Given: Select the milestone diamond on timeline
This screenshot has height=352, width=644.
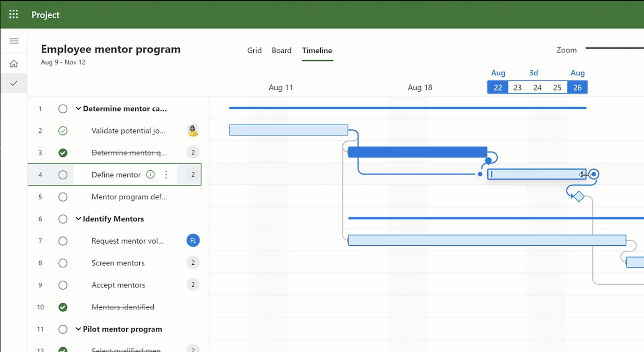Looking at the screenshot, I should click(579, 196).
